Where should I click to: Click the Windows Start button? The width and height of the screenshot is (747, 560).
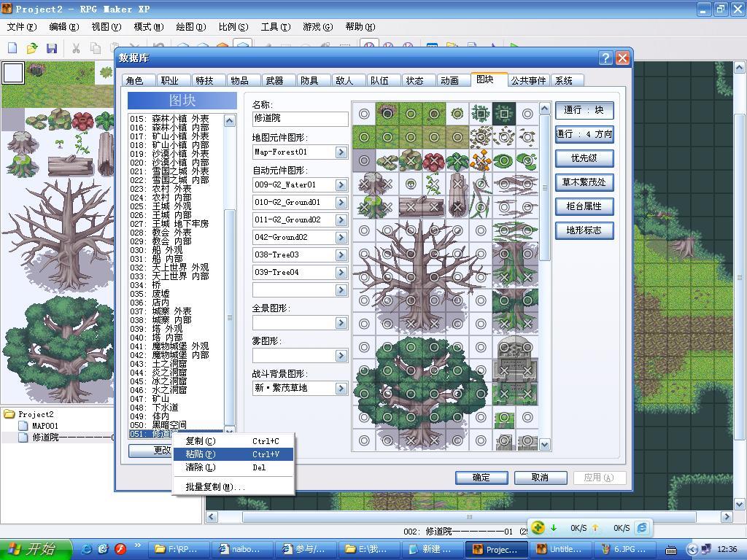click(34, 549)
